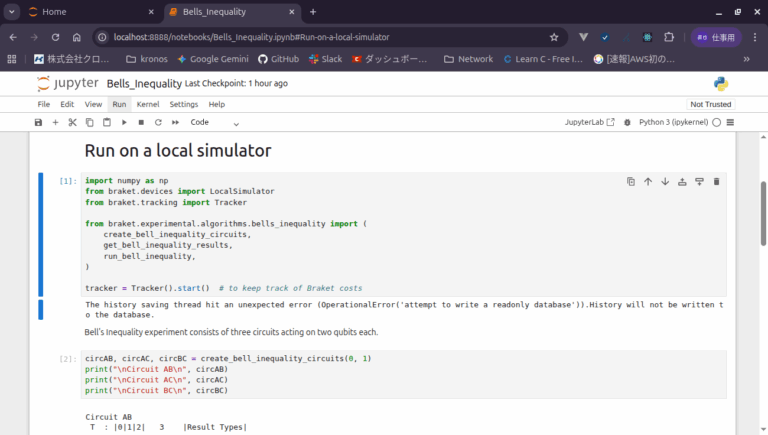Open the Learn C bookmark

click(543, 59)
